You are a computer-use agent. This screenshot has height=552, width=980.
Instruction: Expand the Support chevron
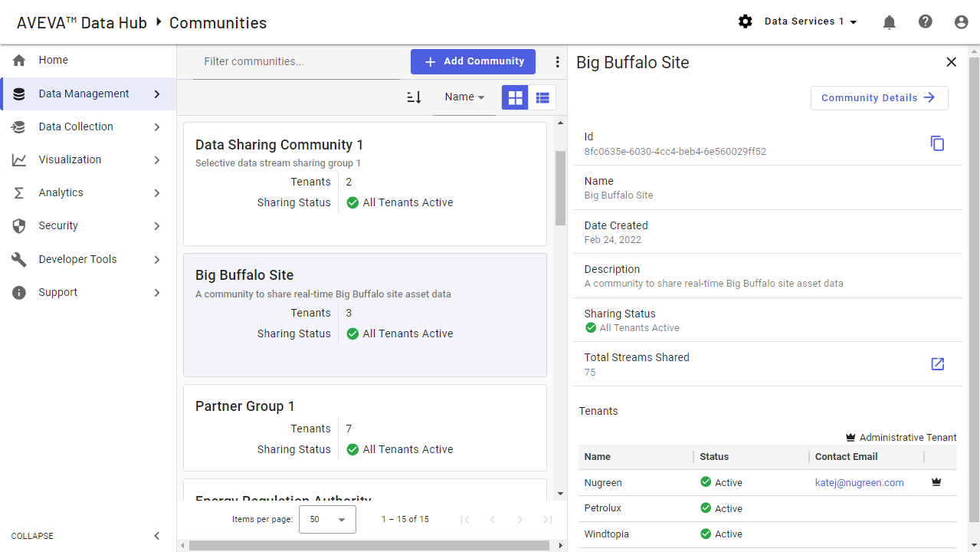tap(157, 292)
